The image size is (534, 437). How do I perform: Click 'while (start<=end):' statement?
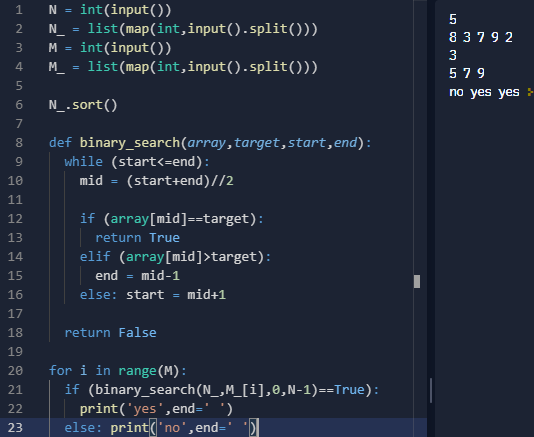coord(137,162)
